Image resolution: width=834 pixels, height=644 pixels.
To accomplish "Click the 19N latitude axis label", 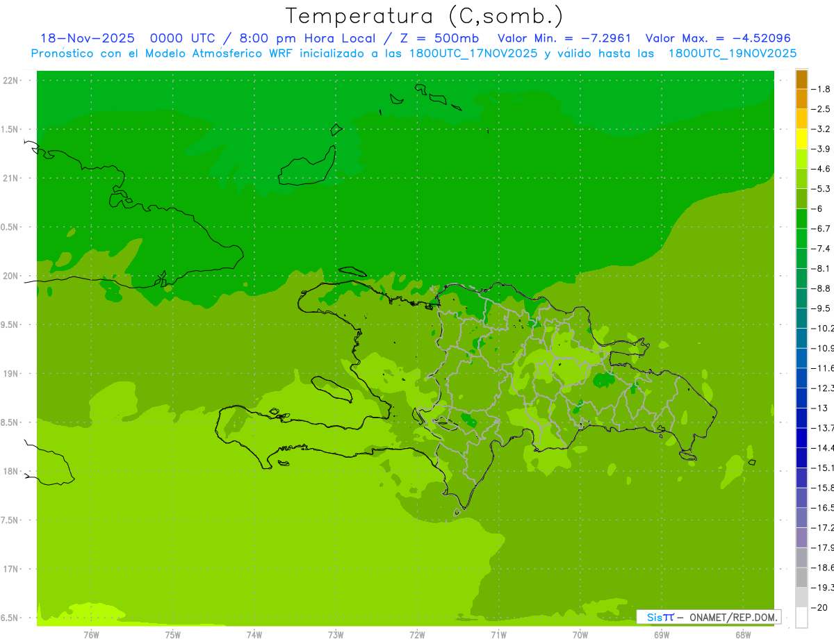I will (11, 374).
